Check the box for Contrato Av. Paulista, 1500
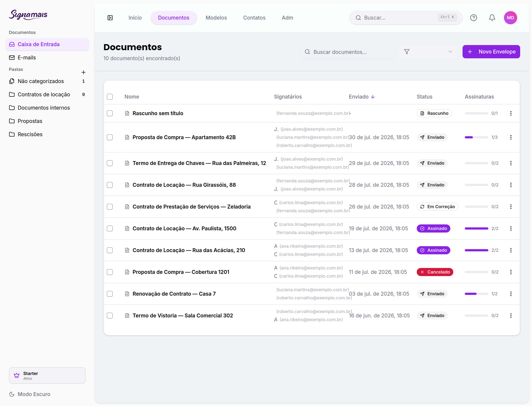 (110, 228)
